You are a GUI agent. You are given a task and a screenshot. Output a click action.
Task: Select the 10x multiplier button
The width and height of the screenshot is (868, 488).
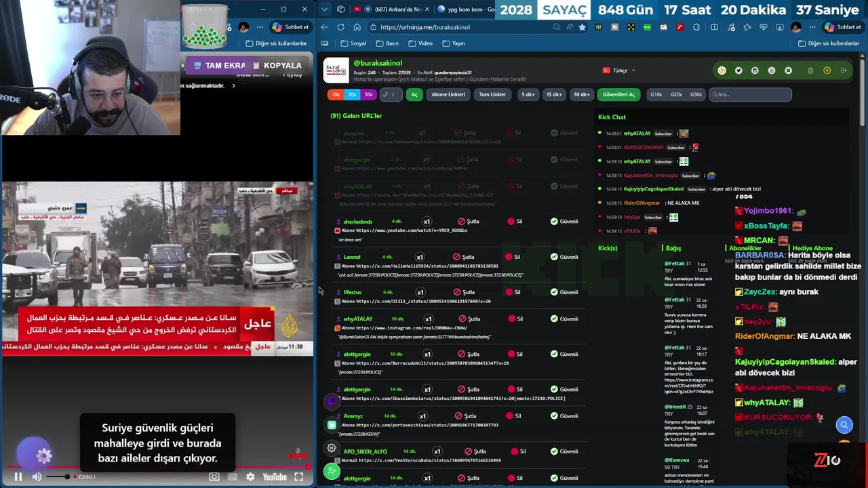(336, 94)
